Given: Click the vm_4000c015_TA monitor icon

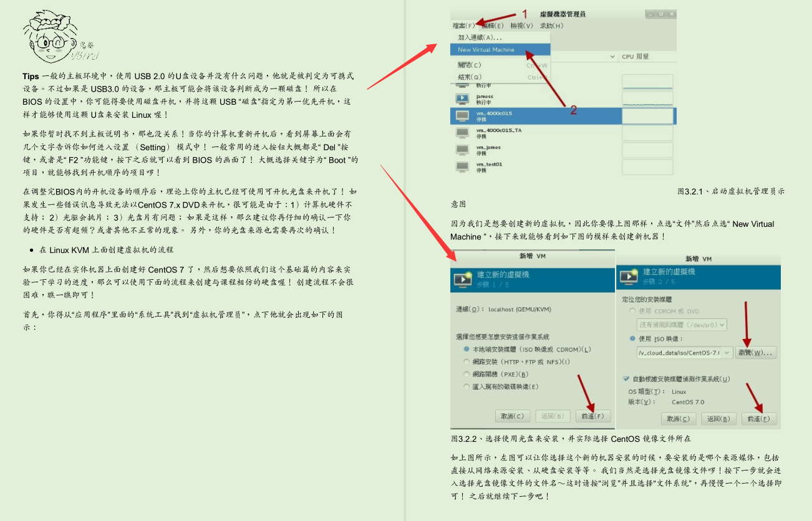Looking at the screenshot, I should click(462, 133).
